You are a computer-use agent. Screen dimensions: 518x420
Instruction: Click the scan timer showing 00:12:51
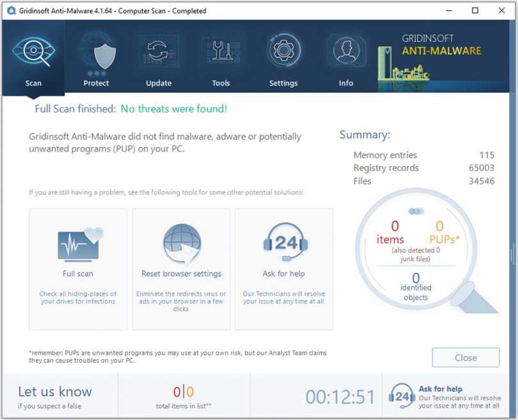tap(340, 396)
